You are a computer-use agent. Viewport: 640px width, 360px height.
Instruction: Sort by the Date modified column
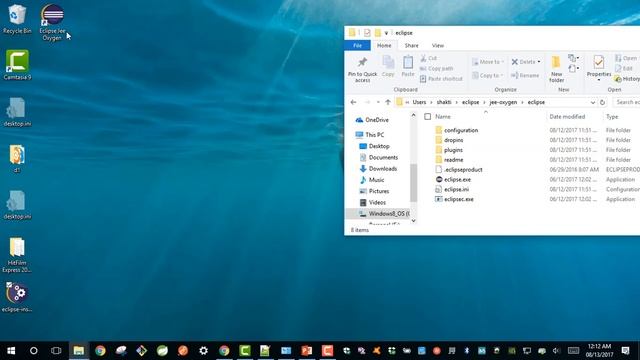(x=567, y=117)
